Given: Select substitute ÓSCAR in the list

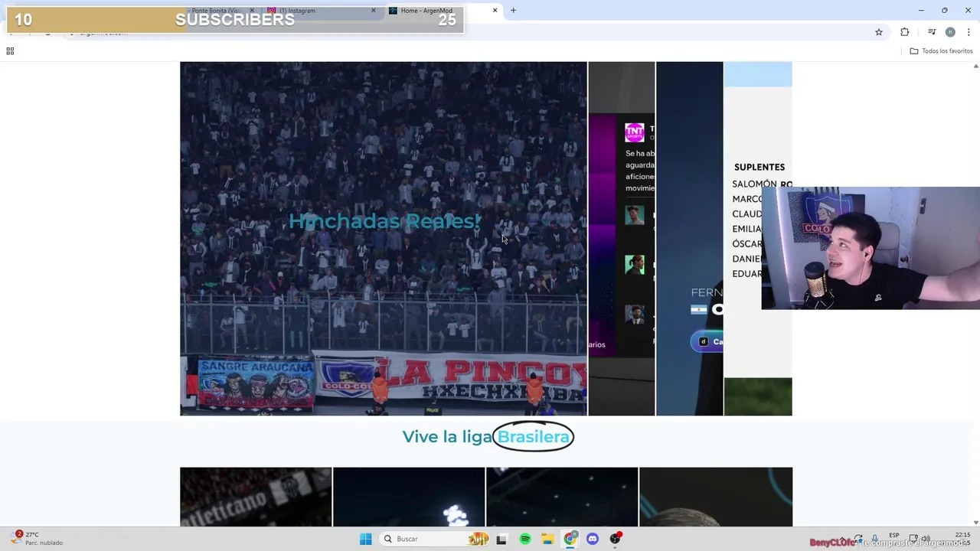Looking at the screenshot, I should click(x=747, y=244).
